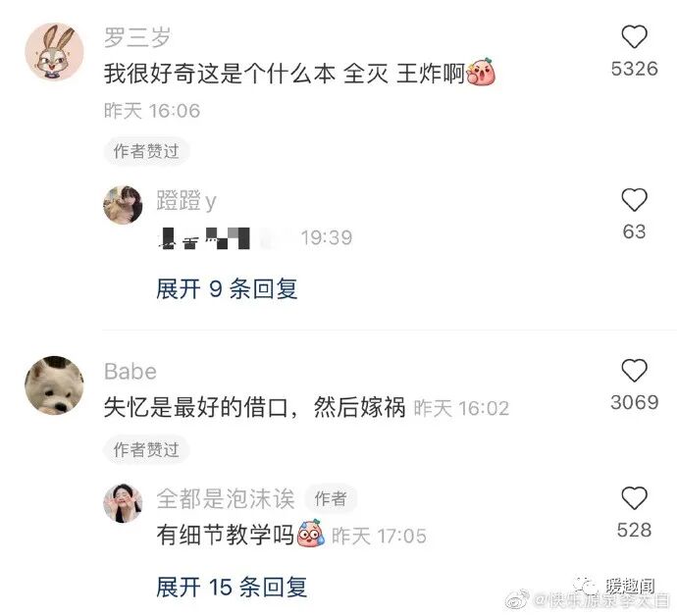Screen dimensions: 677x616
Task: Click 作者赞过 tag under Babe's comment
Action: 146,449
